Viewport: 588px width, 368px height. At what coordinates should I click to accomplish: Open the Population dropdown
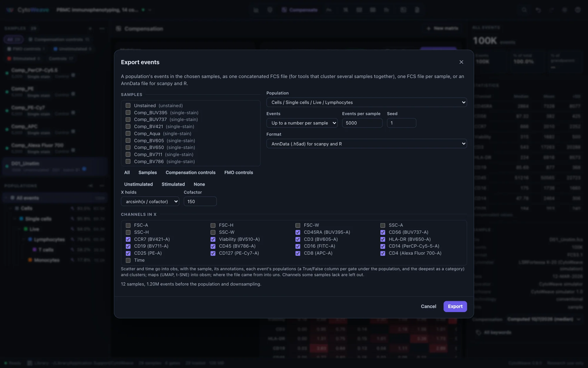(367, 102)
